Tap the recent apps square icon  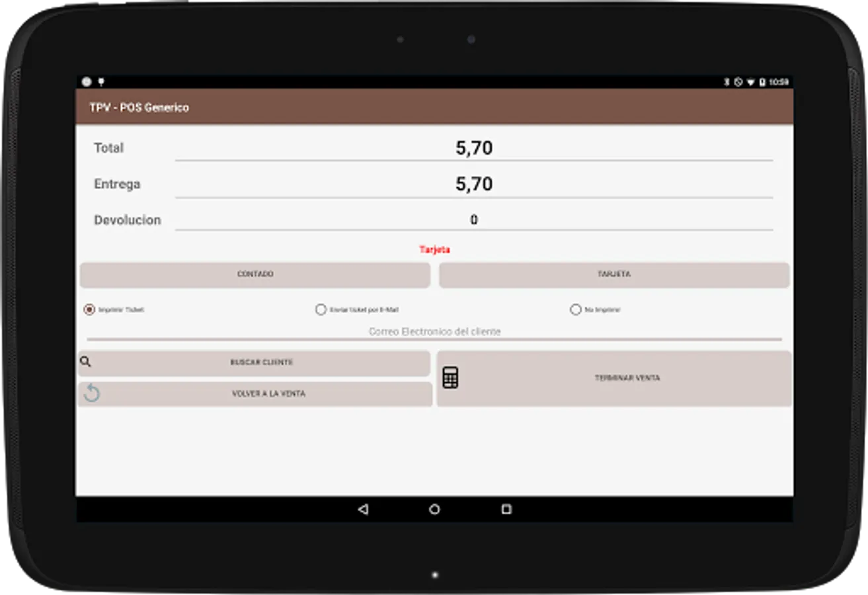pos(506,509)
